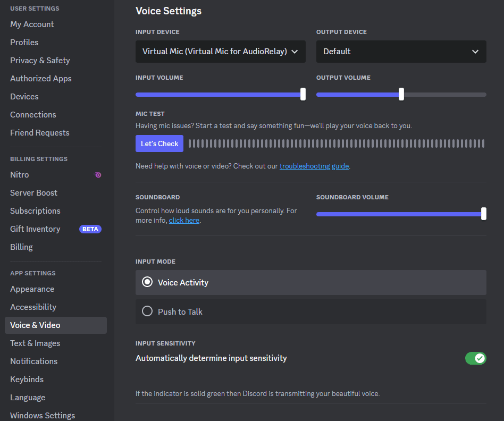Click the Voice Settings heading
Screen dimensions: 504x421
[169, 11]
